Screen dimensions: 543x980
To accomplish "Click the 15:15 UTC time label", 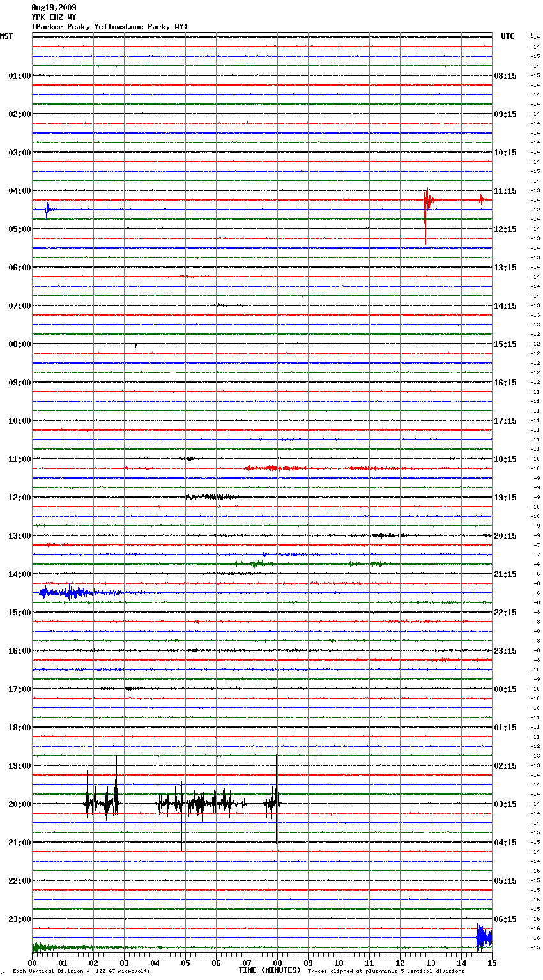I will (x=505, y=344).
